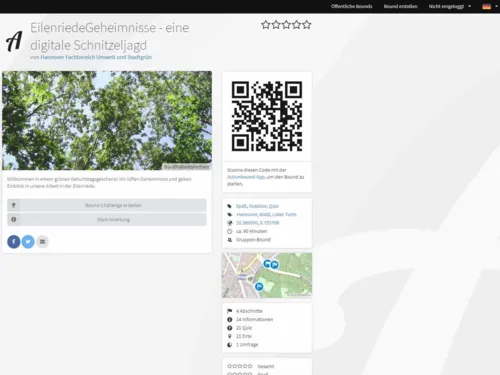Go to "Bound erstellen" in the top navigation
500x375 pixels.
coord(400,6)
